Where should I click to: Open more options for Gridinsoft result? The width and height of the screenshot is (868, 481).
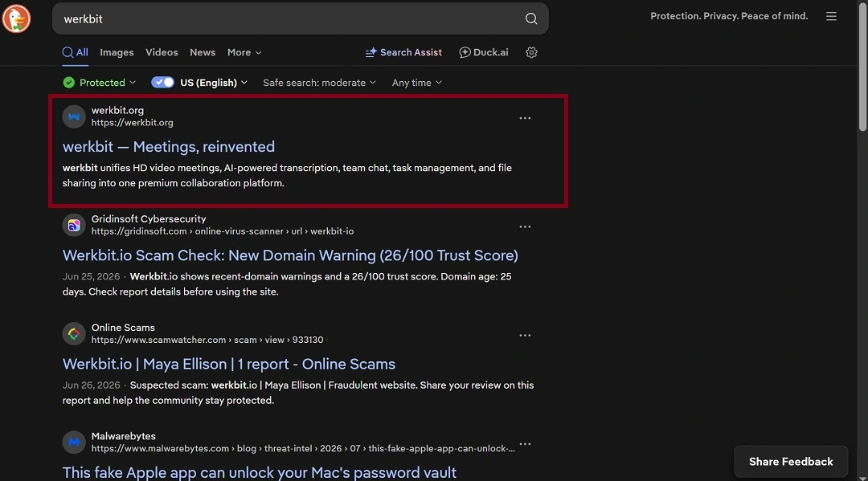click(x=525, y=226)
